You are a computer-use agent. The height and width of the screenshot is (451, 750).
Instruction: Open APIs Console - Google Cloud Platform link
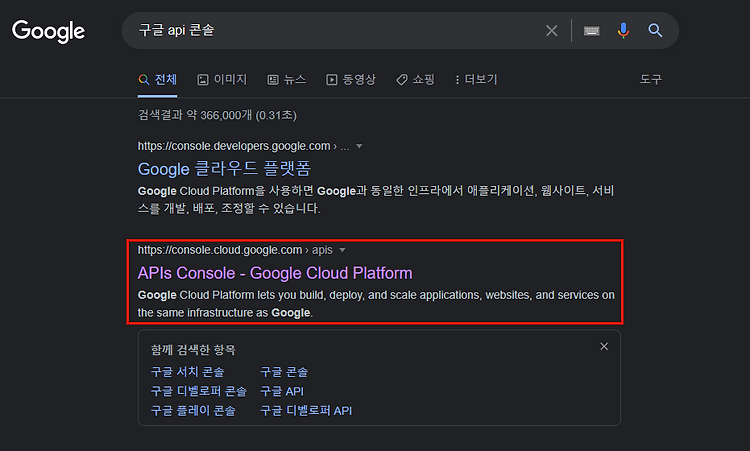[x=275, y=273]
